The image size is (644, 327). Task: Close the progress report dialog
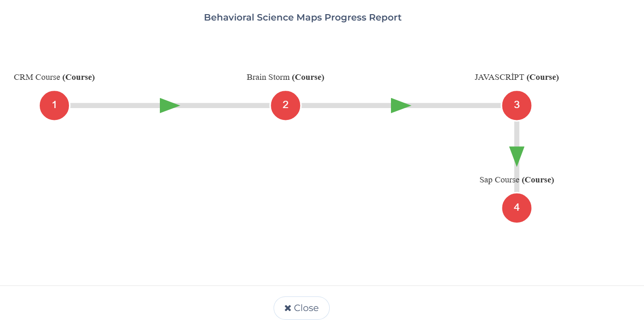pyautogui.click(x=301, y=308)
